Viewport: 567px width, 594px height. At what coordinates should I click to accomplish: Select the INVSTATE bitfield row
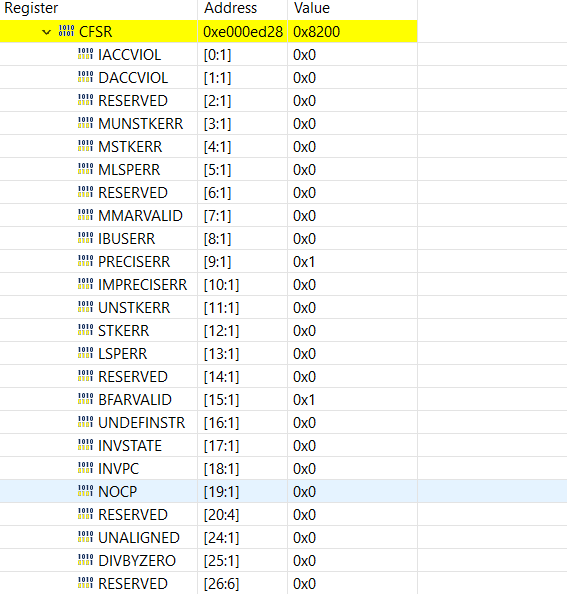pyautogui.click(x=209, y=446)
